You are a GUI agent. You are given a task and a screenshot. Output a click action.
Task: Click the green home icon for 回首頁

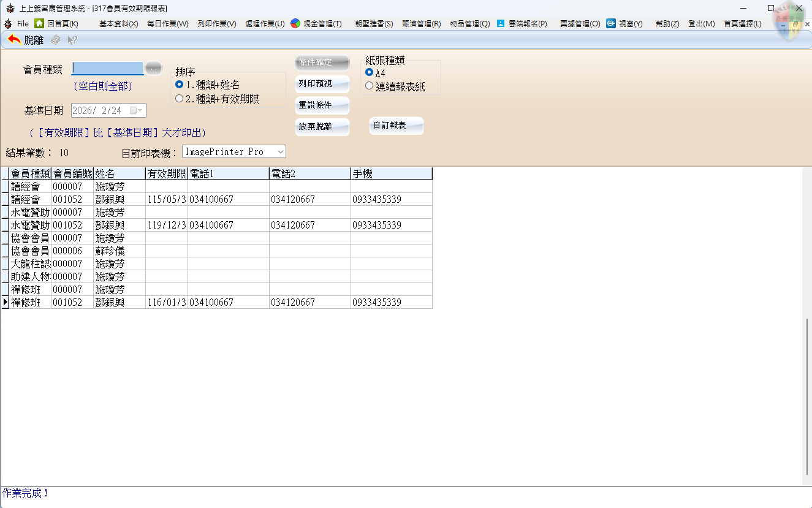[x=39, y=23]
